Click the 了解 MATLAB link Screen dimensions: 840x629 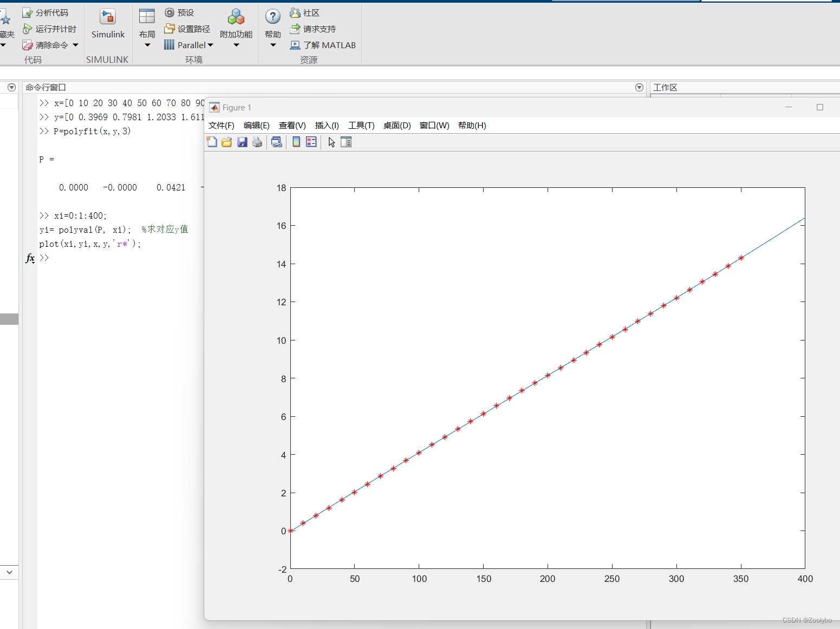[323, 45]
